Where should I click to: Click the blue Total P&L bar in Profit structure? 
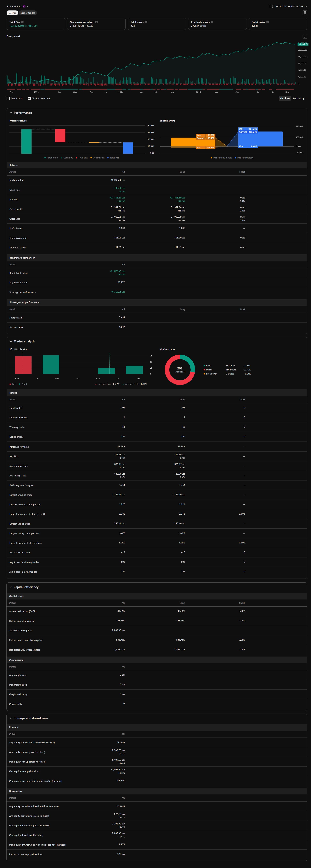[128, 148]
